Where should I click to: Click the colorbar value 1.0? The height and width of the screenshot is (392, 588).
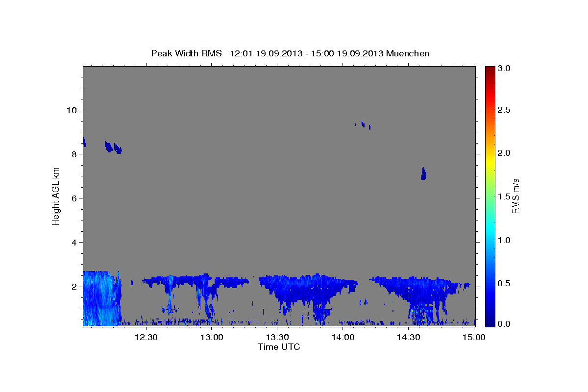(x=505, y=240)
